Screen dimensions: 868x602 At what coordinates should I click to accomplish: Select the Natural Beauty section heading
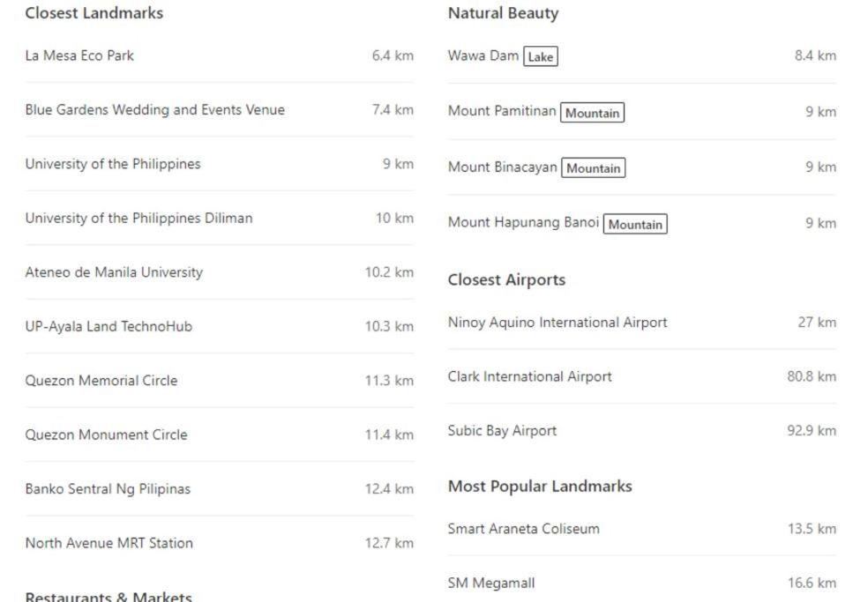pos(503,13)
